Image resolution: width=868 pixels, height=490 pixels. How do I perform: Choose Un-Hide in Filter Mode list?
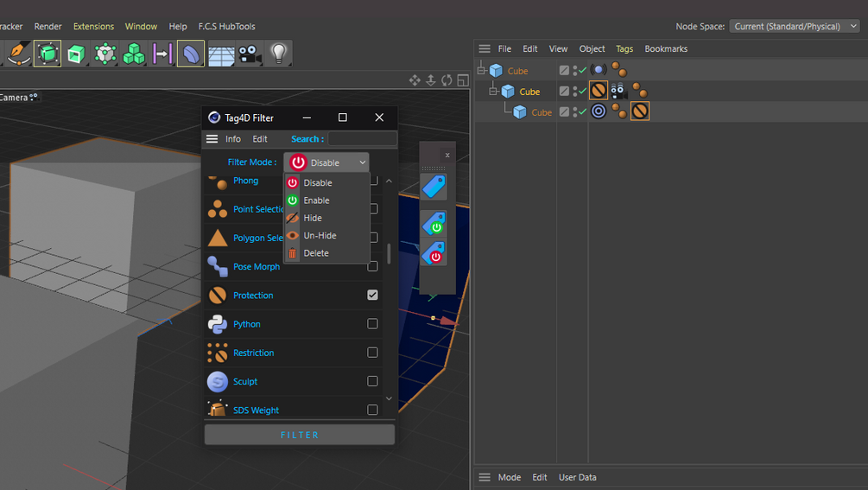coord(326,235)
